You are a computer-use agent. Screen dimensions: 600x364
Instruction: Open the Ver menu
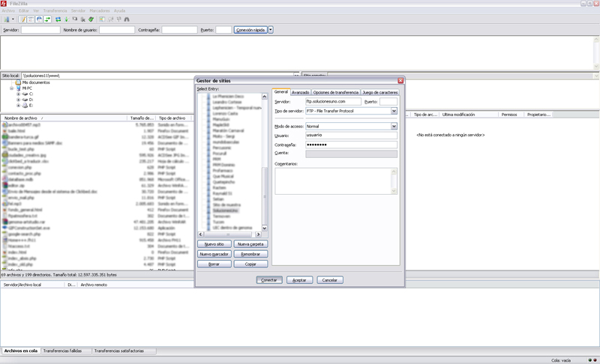tap(36, 10)
